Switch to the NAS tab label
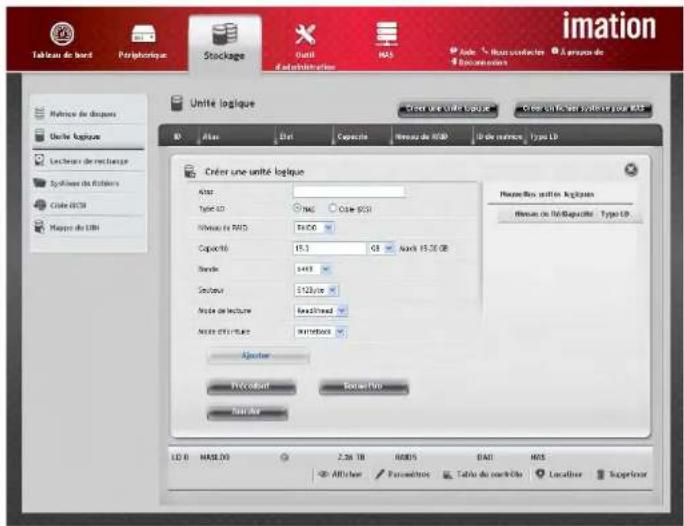The width and height of the screenshot is (684, 526). (386, 55)
